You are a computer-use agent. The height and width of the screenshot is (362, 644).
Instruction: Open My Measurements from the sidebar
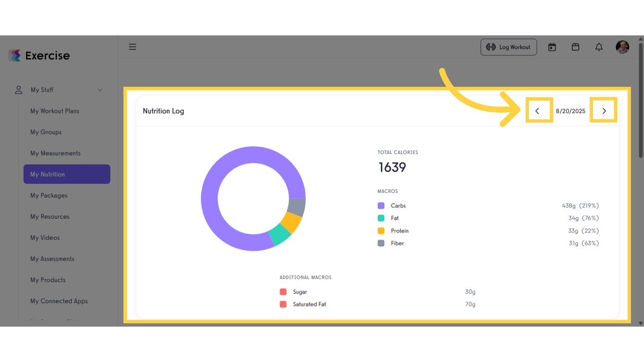[55, 153]
